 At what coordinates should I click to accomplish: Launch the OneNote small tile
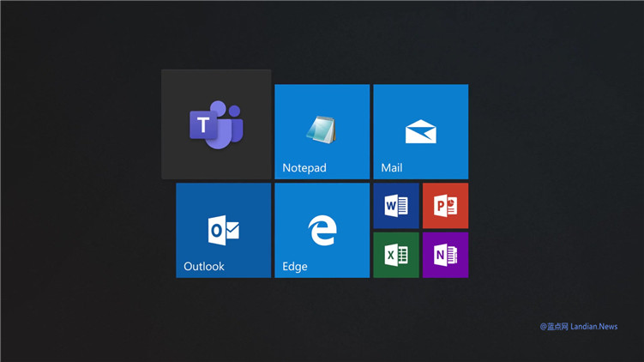pyautogui.click(x=445, y=255)
